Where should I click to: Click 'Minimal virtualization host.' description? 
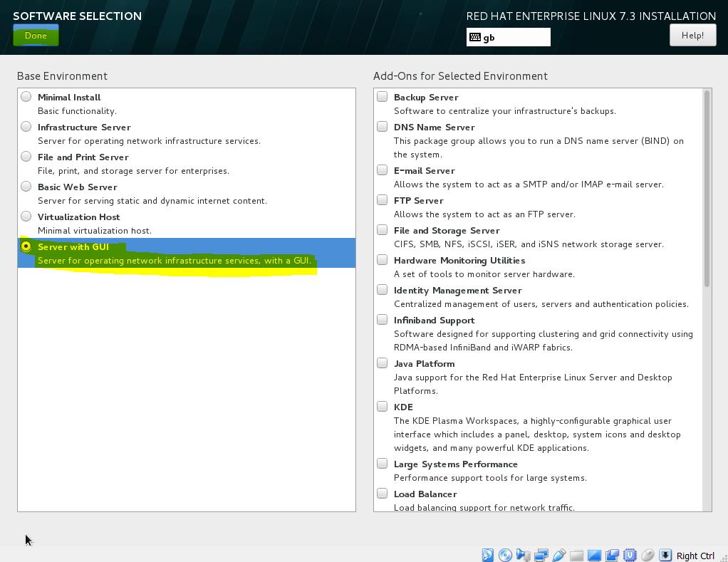tap(95, 231)
